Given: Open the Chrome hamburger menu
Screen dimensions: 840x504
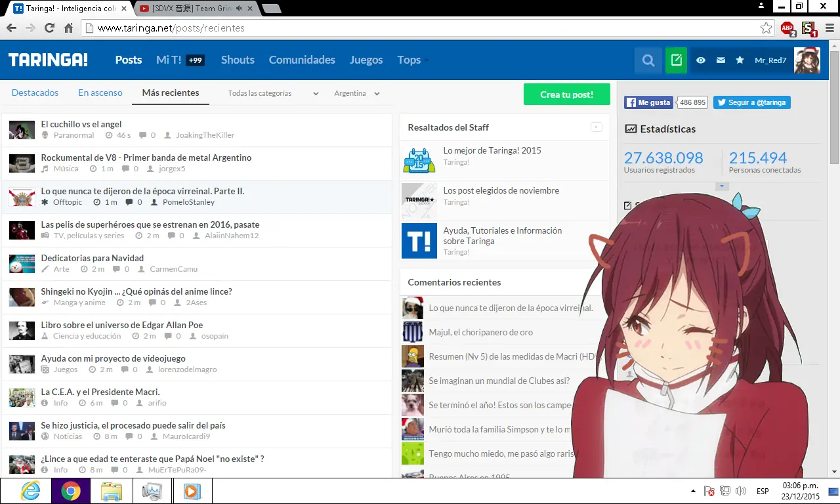Looking at the screenshot, I should 829,28.
